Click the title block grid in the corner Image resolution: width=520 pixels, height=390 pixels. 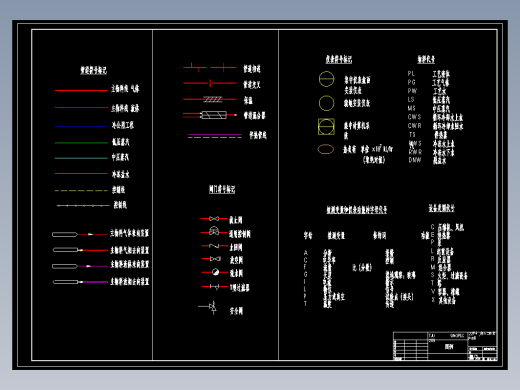click(x=445, y=346)
